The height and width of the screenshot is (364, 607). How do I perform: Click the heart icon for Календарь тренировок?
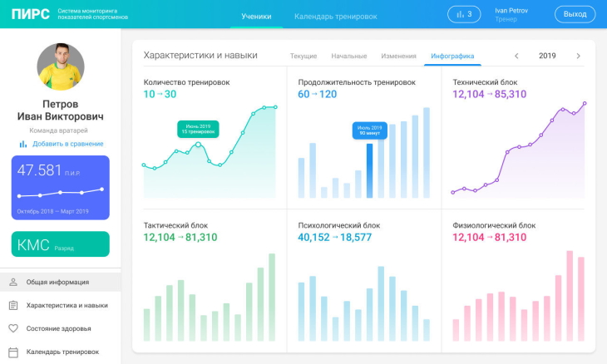[13, 352]
